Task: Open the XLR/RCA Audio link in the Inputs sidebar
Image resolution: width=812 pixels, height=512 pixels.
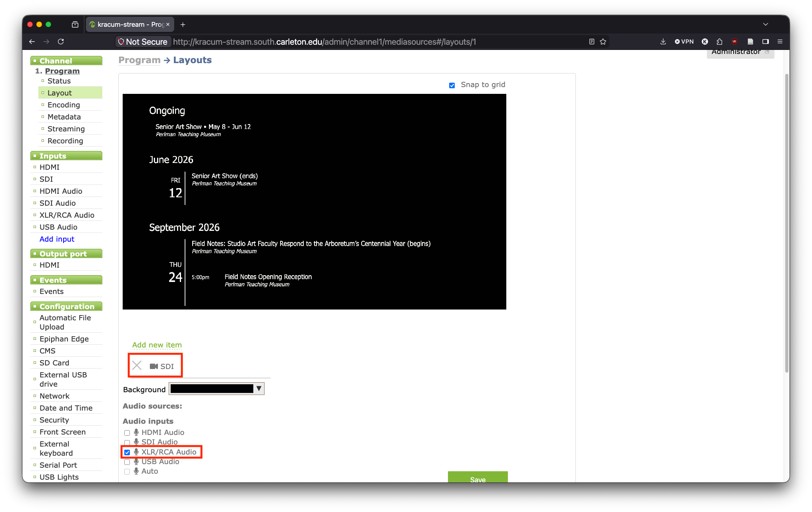Action: click(67, 215)
